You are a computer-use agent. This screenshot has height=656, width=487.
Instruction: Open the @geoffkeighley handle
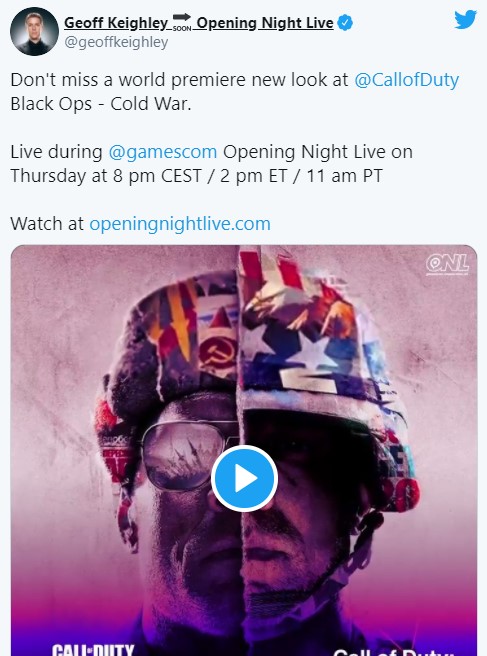coord(116,42)
